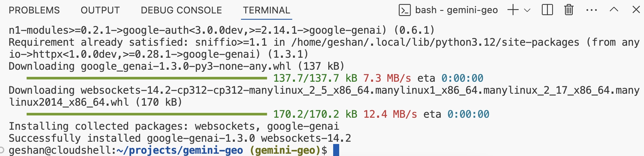Click the ~/projects/gemini-geo path in the prompt
The image size is (644, 156).
click(180, 150)
